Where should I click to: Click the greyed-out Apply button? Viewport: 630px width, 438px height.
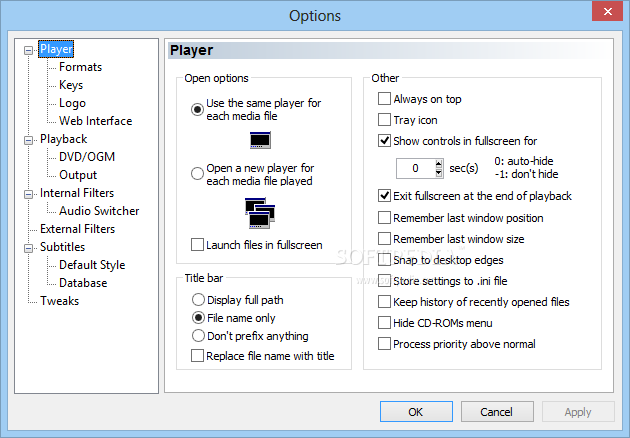[578, 411]
